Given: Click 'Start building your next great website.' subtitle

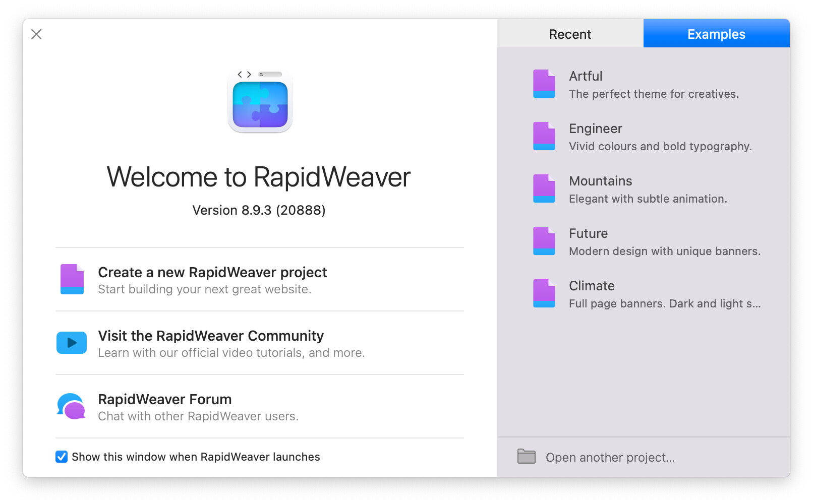Looking at the screenshot, I should tap(205, 289).
